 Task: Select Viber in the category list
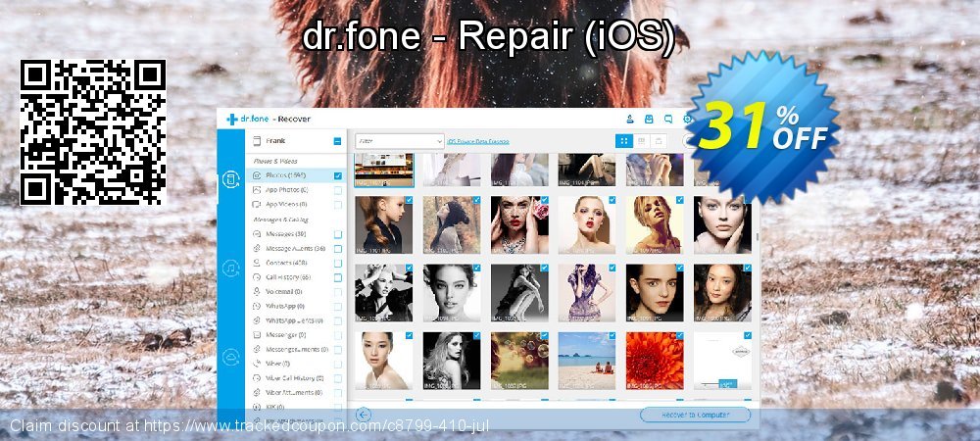click(x=277, y=364)
